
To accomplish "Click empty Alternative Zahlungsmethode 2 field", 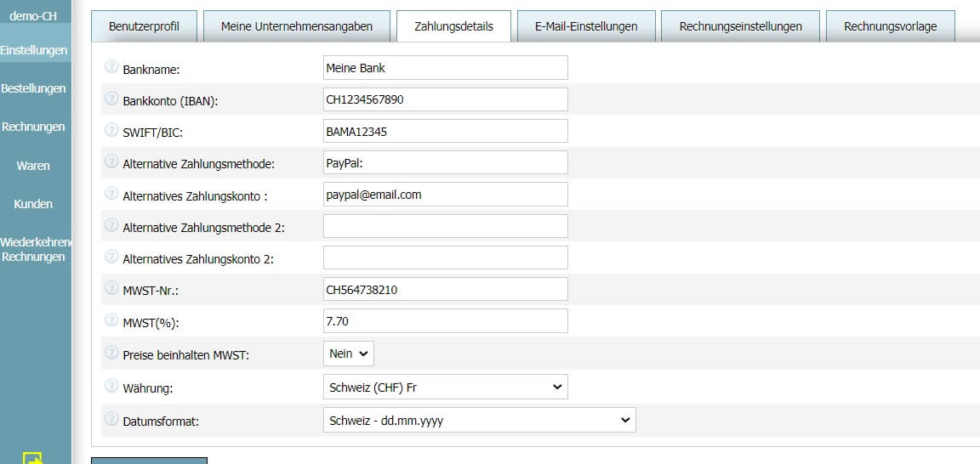I will pyautogui.click(x=446, y=226).
